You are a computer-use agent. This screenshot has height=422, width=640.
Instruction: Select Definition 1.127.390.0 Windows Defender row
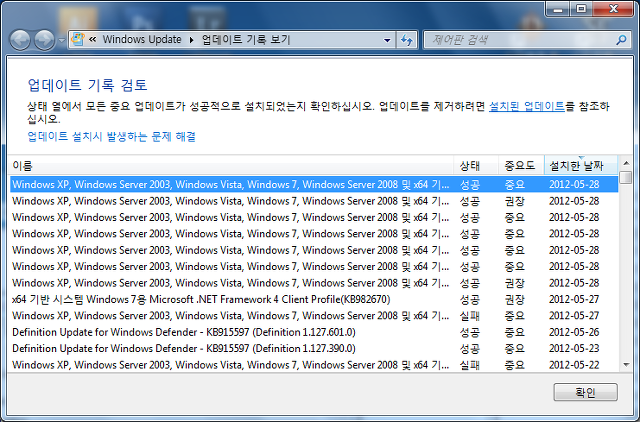[x=314, y=348]
